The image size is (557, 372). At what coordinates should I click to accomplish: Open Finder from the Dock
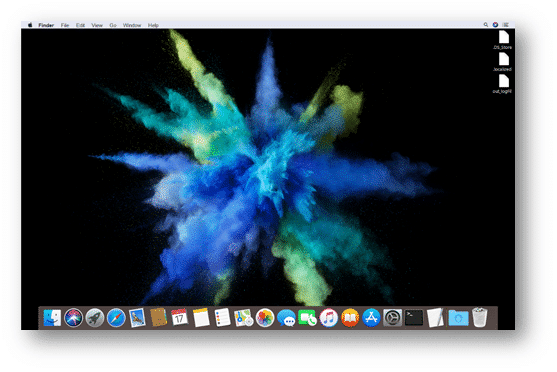pyautogui.click(x=52, y=317)
